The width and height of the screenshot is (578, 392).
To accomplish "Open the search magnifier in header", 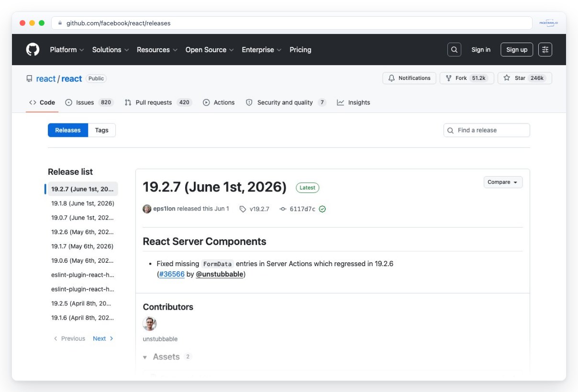I will 454,50.
